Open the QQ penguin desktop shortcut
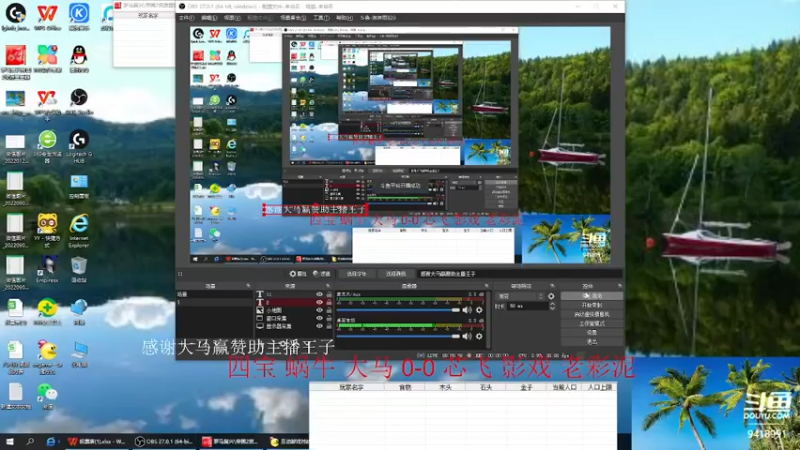 click(79, 59)
